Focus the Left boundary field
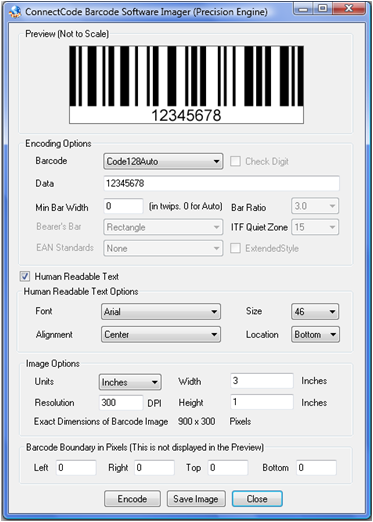Viewport: 373px width, 522px height. click(x=76, y=468)
